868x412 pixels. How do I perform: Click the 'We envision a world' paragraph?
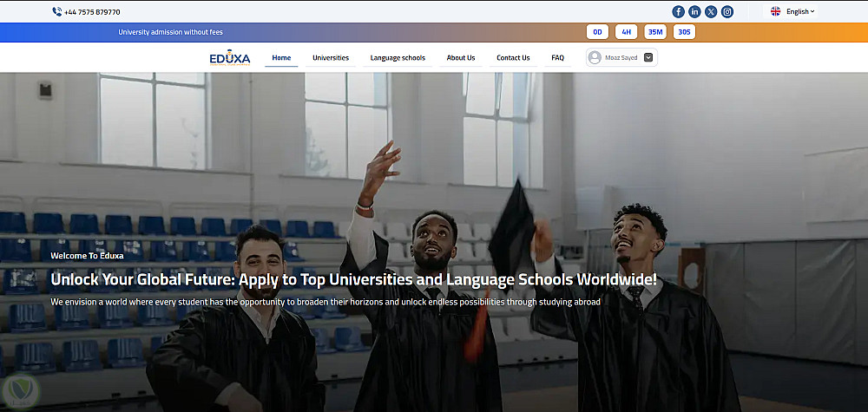coord(325,303)
